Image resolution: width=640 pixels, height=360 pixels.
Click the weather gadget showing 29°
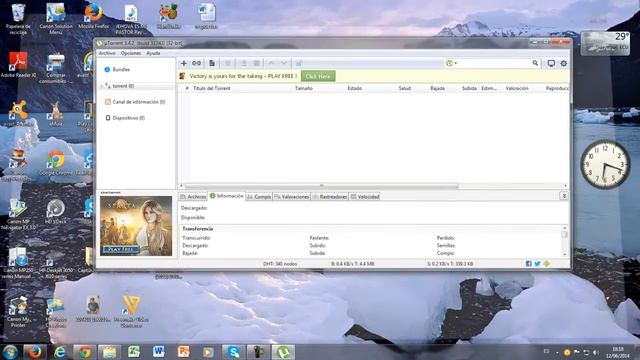[x=606, y=43]
